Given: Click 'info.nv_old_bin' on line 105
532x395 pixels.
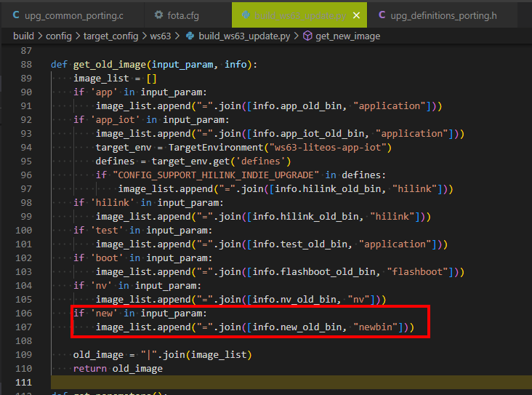Looking at the screenshot, I should pos(294,300).
